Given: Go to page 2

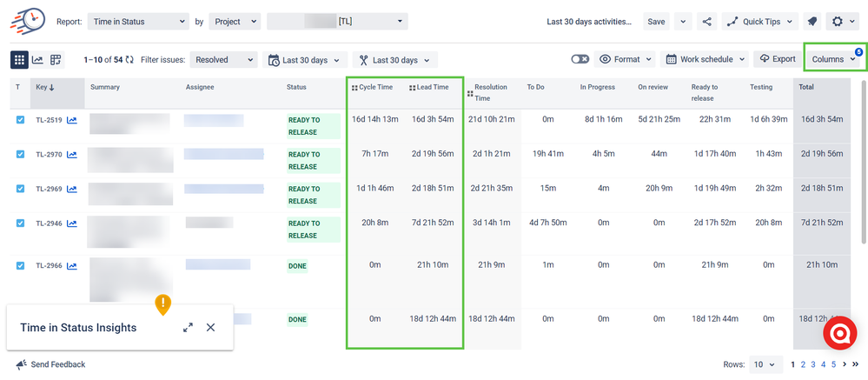Looking at the screenshot, I should point(803,364).
